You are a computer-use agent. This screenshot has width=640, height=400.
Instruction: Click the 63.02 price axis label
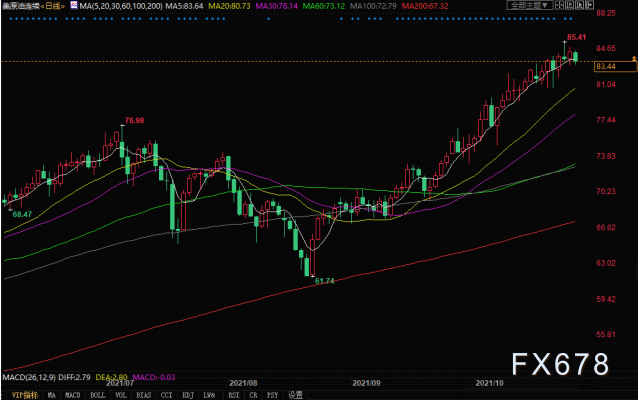pos(606,263)
